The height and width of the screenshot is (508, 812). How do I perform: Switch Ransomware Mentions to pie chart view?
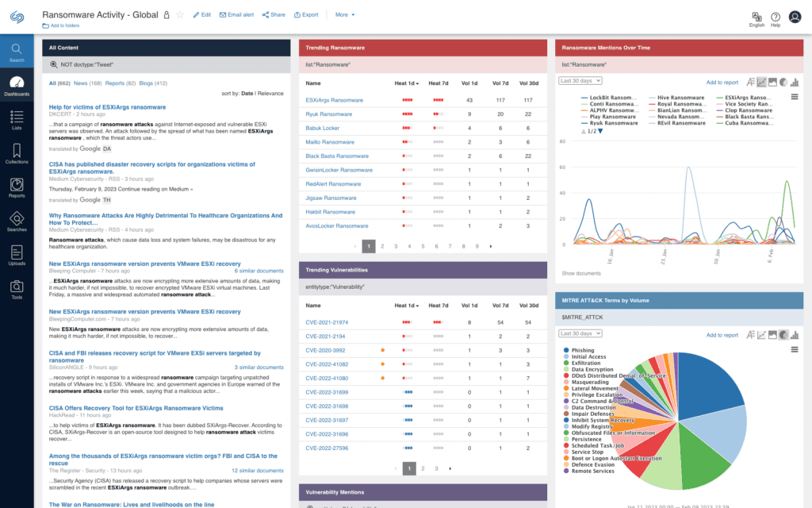pos(783,82)
